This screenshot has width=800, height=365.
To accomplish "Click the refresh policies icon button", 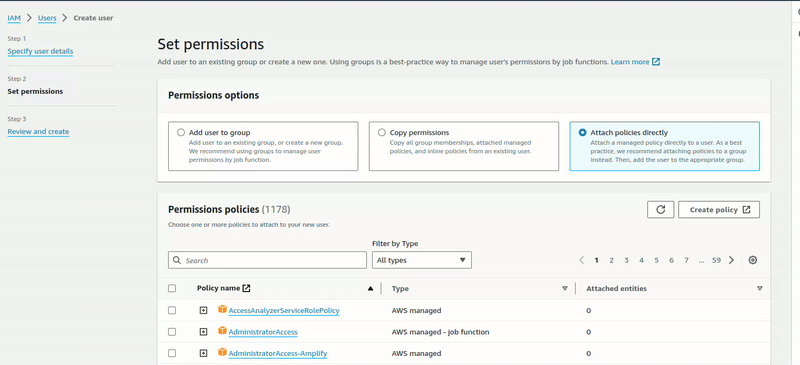I will point(661,209).
